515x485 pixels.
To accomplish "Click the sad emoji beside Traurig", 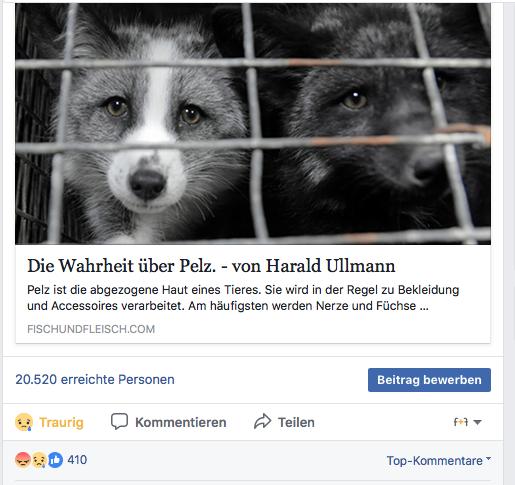I will tap(24, 422).
